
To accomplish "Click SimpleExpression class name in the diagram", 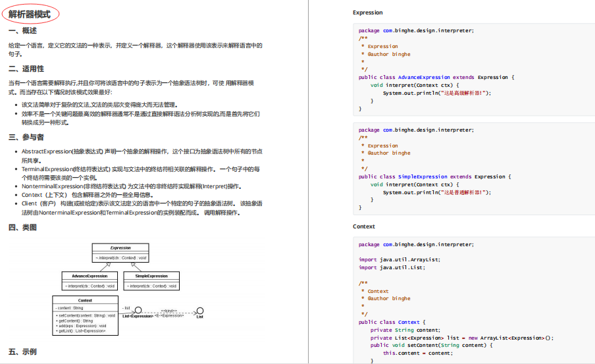I will coord(151,276).
